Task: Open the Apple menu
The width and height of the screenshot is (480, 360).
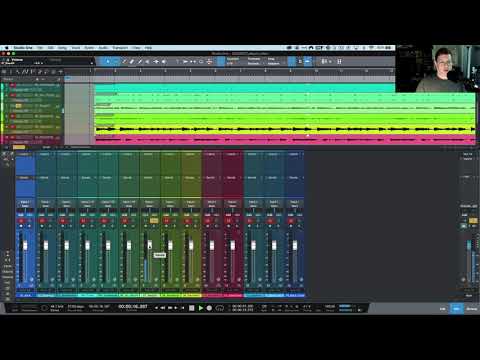Action: click(6, 48)
